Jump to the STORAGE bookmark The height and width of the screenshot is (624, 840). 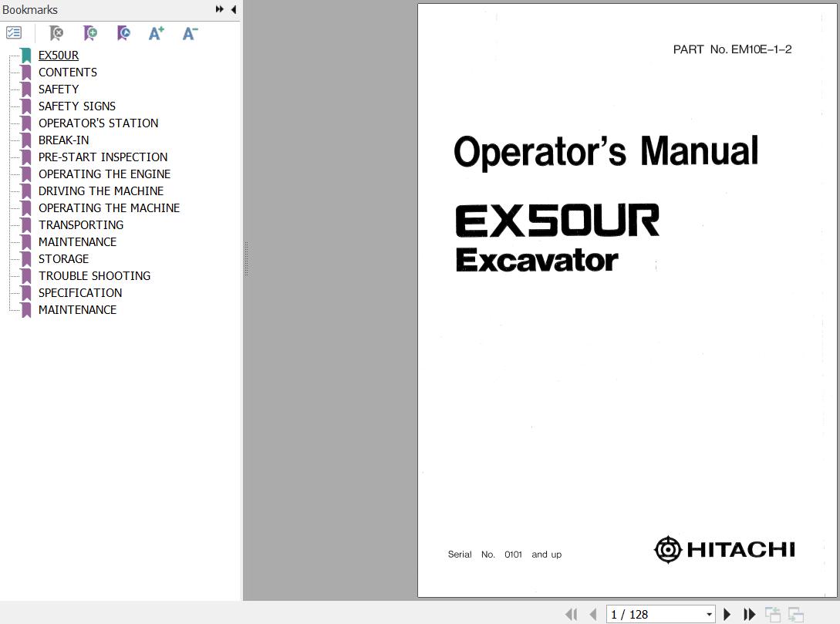click(x=63, y=258)
